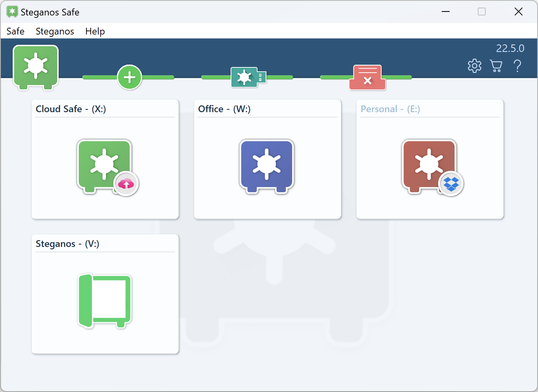Screen dimensions: 538x392
Task: Open the Steganos menu
Action: [55, 31]
